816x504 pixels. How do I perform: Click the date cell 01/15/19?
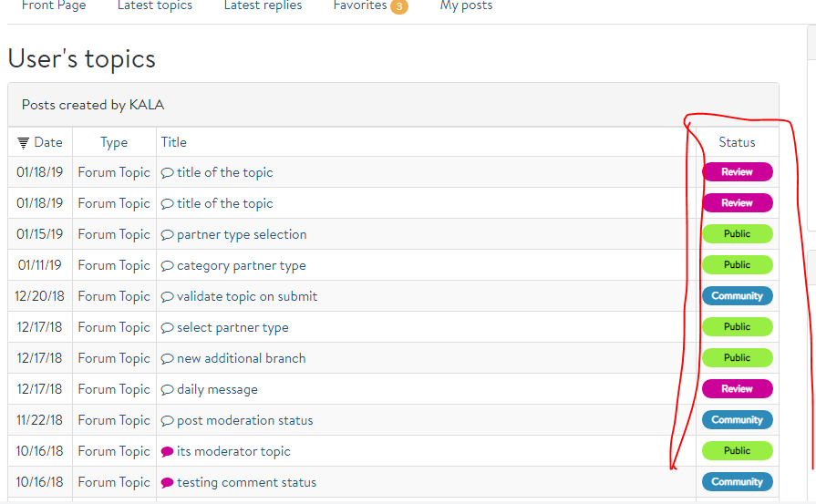39,234
